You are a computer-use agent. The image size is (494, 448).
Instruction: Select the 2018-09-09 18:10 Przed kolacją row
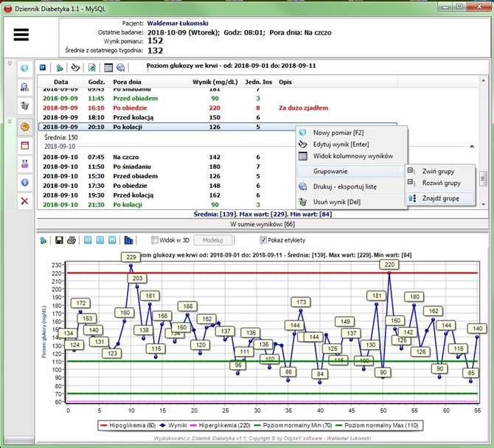(x=218, y=117)
